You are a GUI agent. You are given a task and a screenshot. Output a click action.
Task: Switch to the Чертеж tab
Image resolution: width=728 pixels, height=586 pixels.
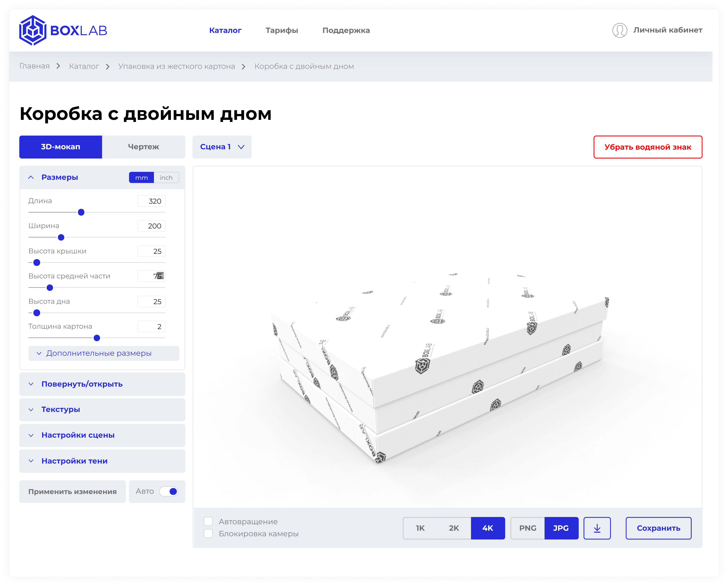[x=144, y=147]
